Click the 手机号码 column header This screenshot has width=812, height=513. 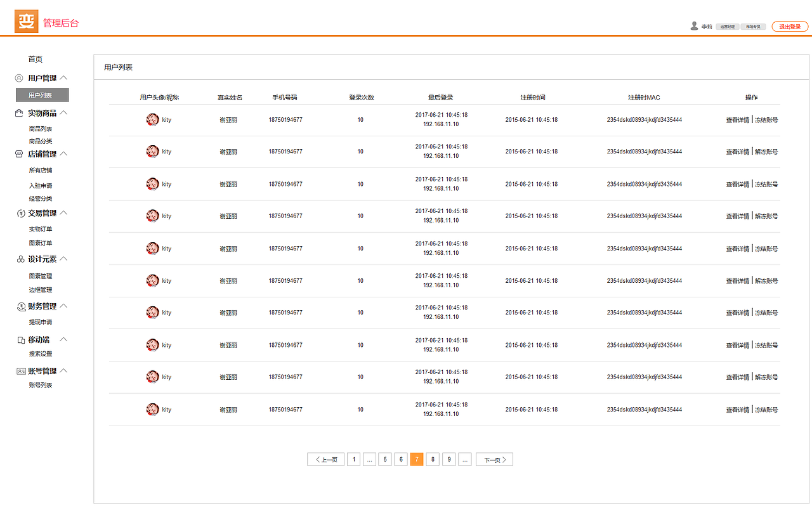[x=285, y=98]
